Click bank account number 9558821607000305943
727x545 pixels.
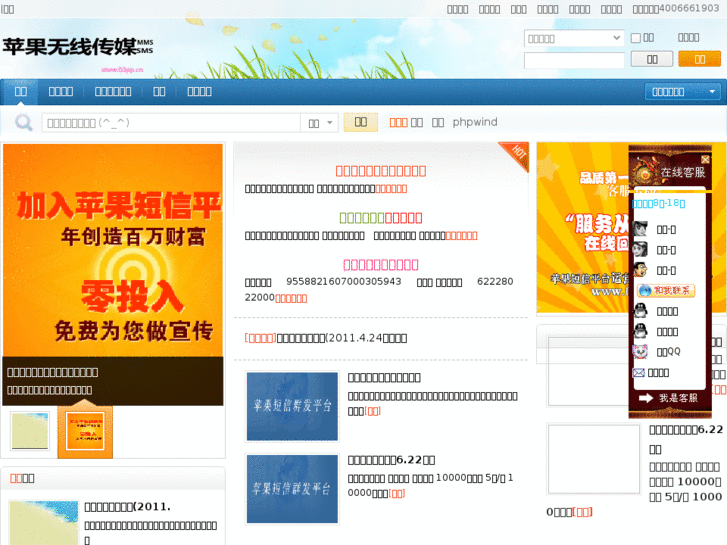pyautogui.click(x=344, y=282)
